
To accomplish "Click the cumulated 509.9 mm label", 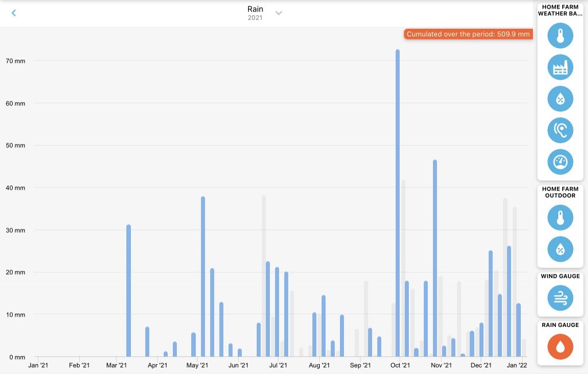I will click(x=468, y=34).
